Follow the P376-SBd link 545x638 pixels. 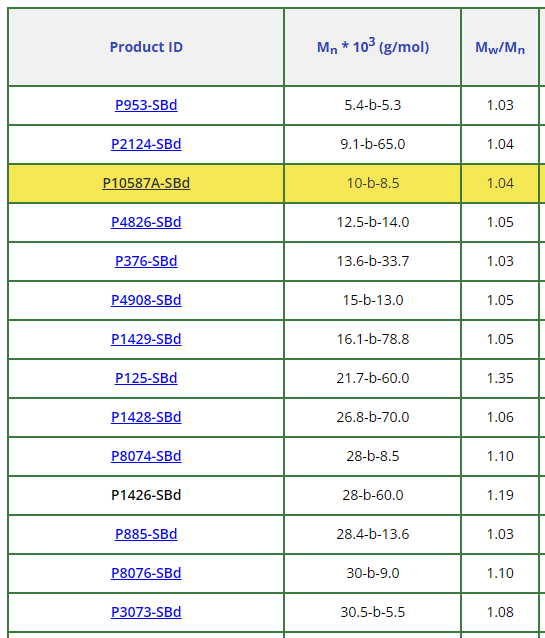coord(146,261)
